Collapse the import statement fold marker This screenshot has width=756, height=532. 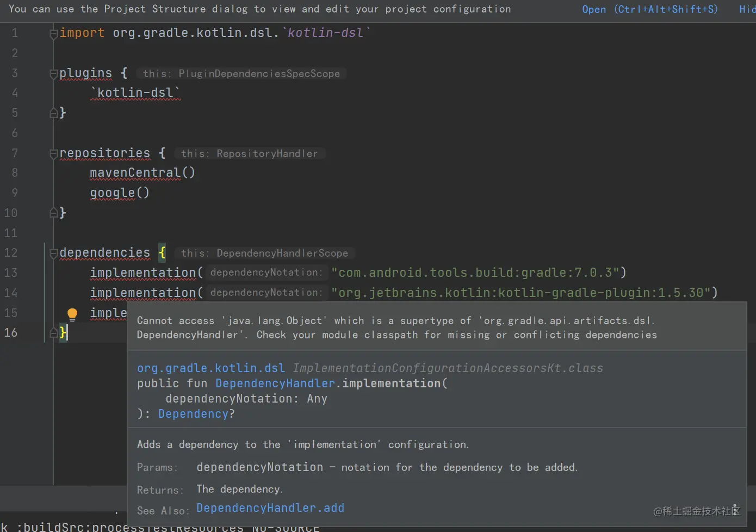[x=53, y=34]
